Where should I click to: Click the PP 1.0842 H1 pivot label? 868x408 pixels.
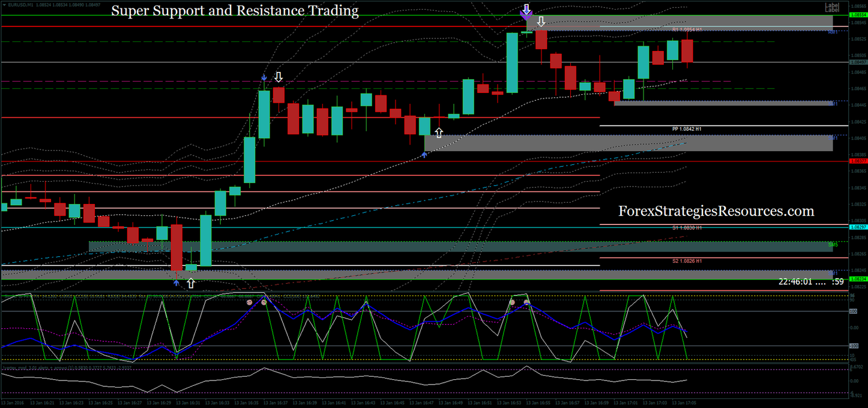687,129
